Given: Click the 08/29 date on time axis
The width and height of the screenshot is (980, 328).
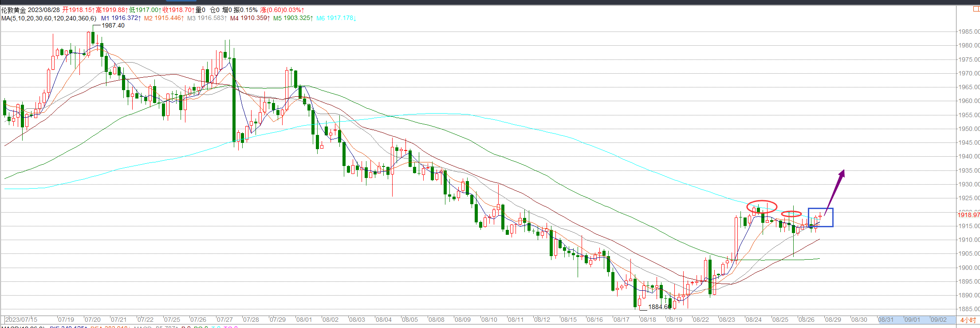Looking at the screenshot, I should pos(833,320).
